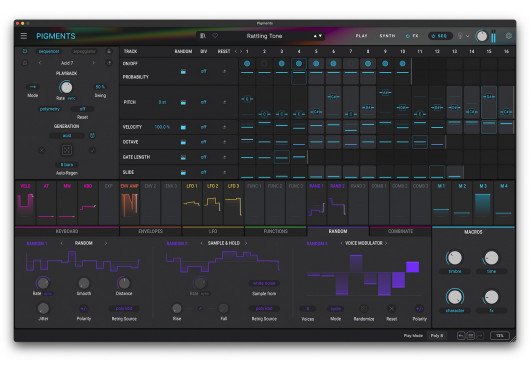530x371 pixels.
Task: Open the Pigments hamburger main menu
Action: 24,36
